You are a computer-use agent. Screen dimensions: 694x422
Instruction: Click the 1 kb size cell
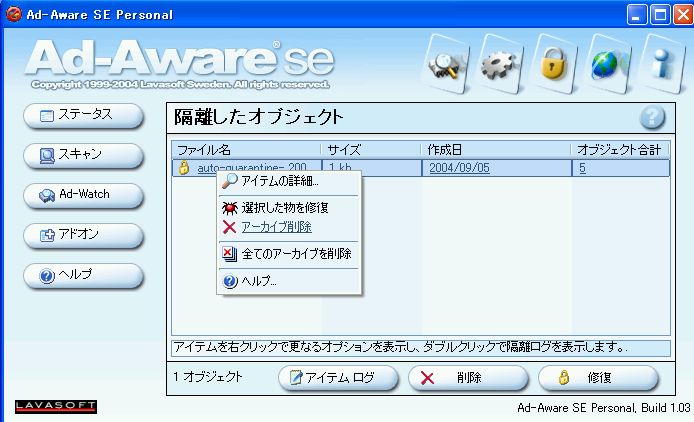click(x=372, y=168)
